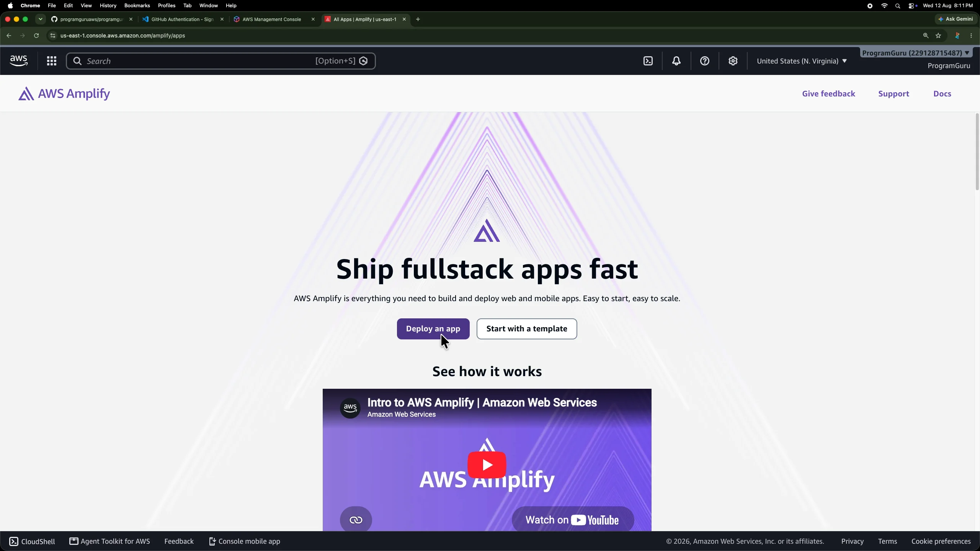This screenshot has width=980, height=551.
Task: Click the zoom magnifier icon in address bar
Action: (x=926, y=36)
